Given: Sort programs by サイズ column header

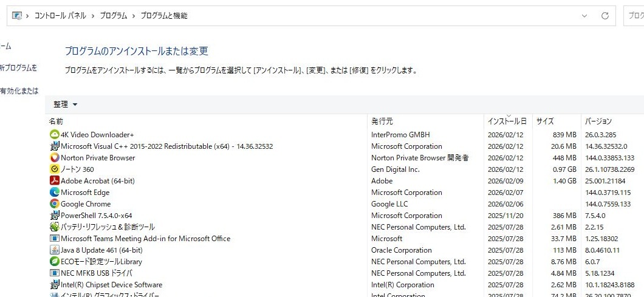Looking at the screenshot, I should tap(545, 121).
